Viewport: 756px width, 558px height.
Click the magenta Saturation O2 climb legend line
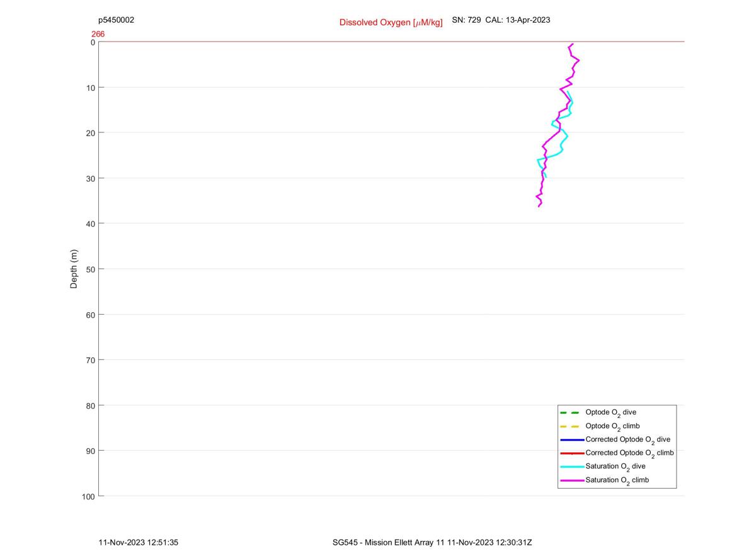click(572, 480)
